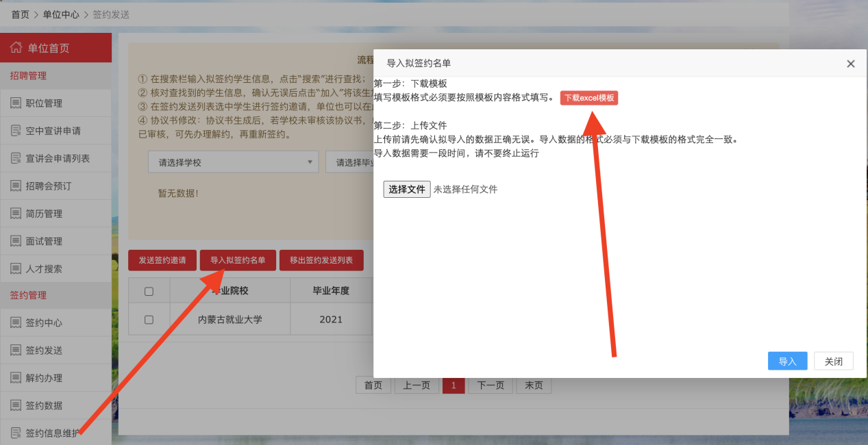Expand the 请选择毕业 dropdown
Screen dimensions: 868x445
tap(350, 163)
